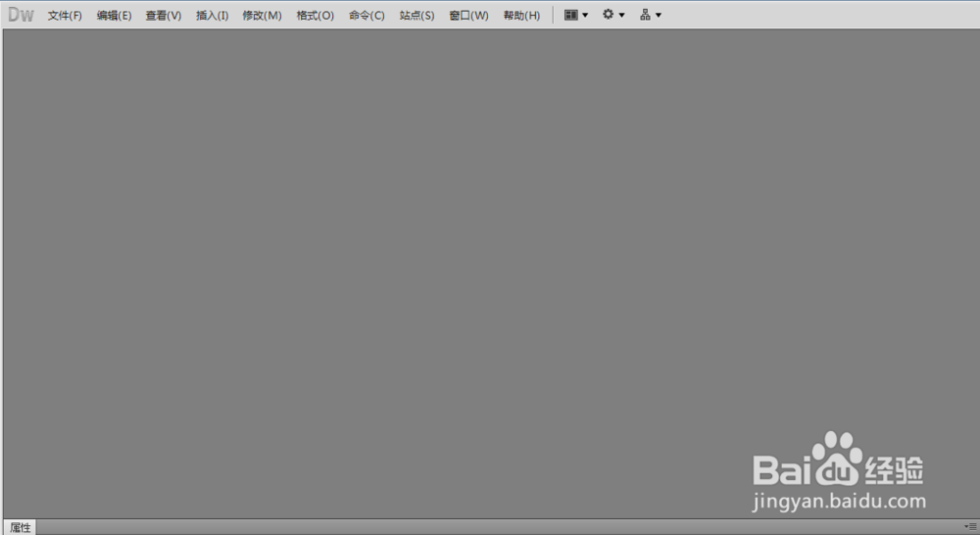Expand the layout dropdown arrow
The image size is (980, 535).
[585, 16]
